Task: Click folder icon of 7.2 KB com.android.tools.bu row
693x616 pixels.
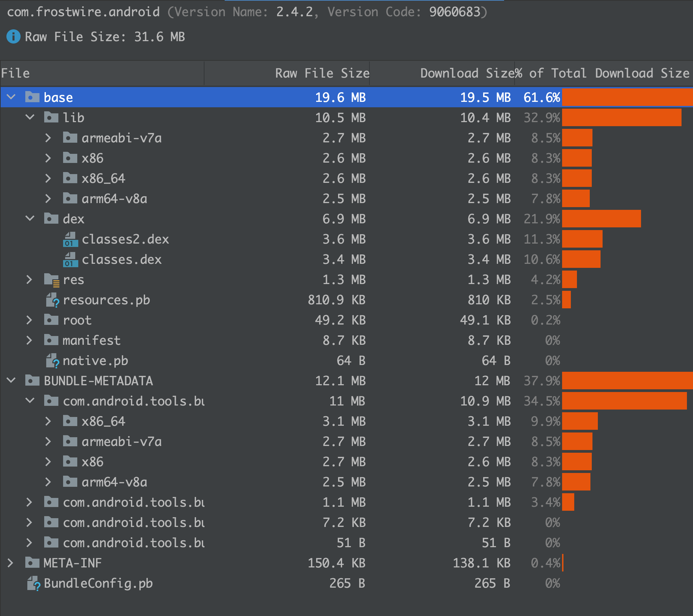Action: point(51,523)
